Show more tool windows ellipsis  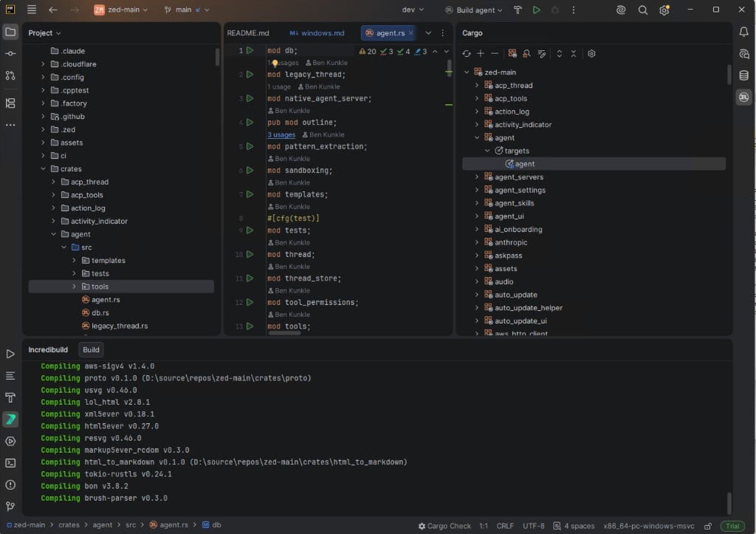(x=10, y=125)
